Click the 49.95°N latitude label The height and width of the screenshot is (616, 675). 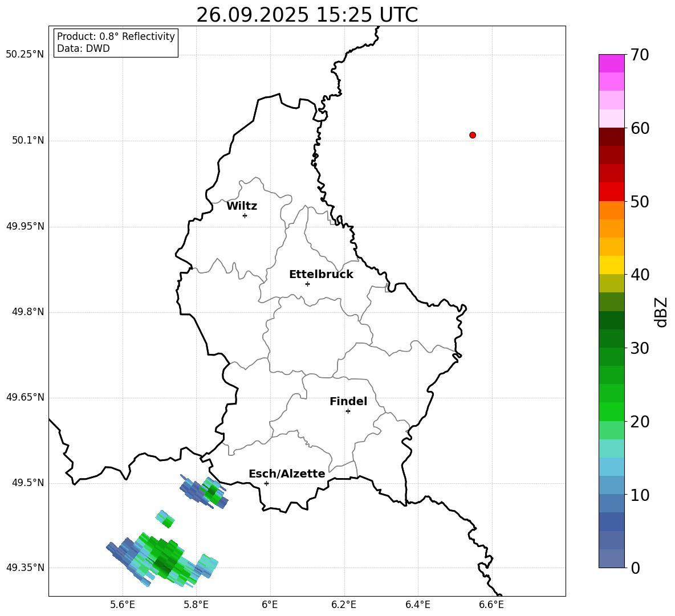pos(25,226)
